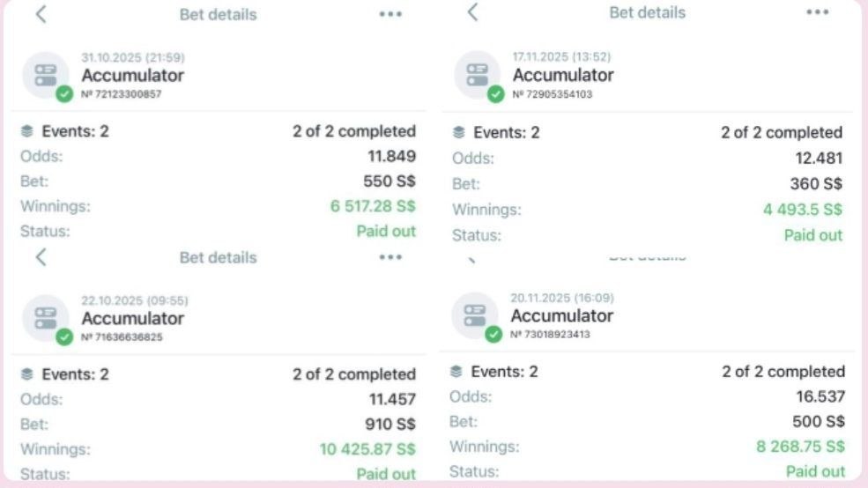This screenshot has width=868, height=488.
Task: Go back from bet 72905354103 details
Action: [472, 11]
